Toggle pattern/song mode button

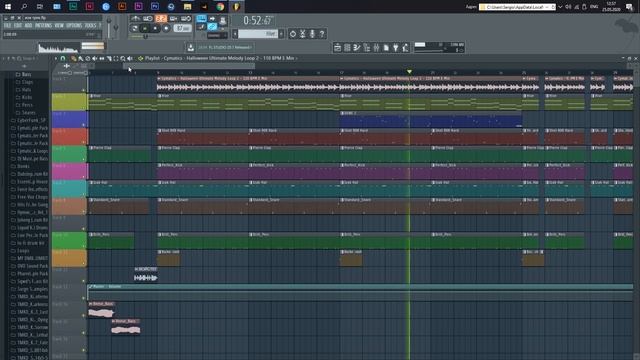[134, 29]
